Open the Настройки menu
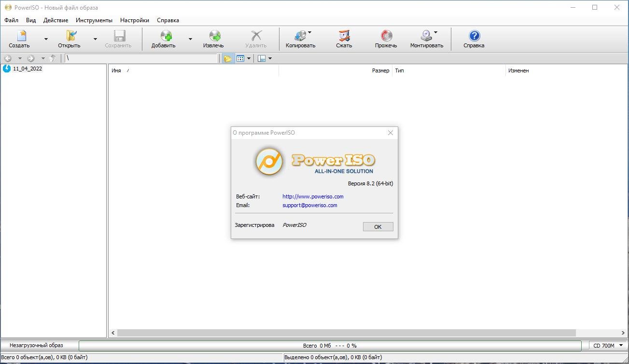629x364 pixels. [135, 20]
